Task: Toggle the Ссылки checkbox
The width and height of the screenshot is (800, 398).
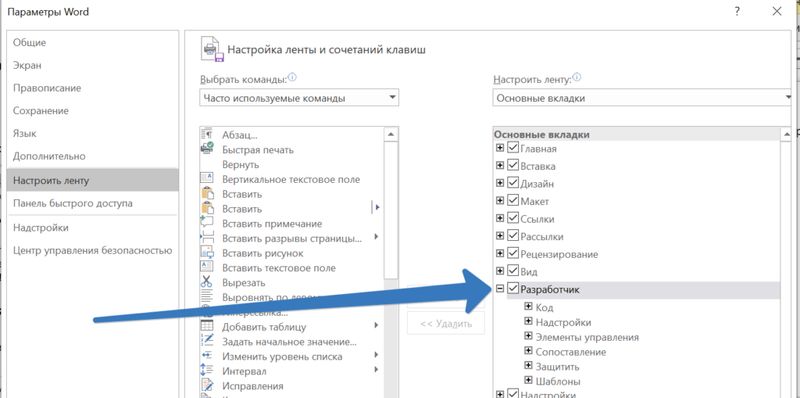Action: pyautogui.click(x=513, y=218)
